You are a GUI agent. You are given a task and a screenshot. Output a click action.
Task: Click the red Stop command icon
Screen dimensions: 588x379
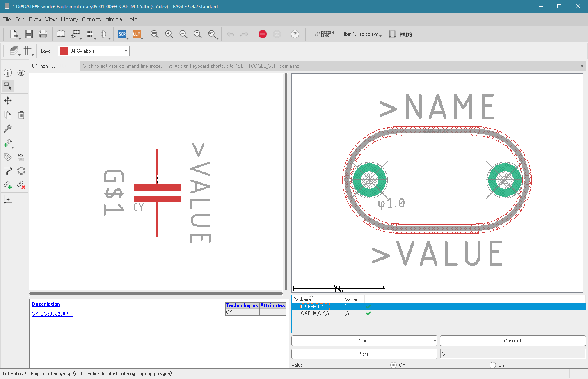[263, 34]
